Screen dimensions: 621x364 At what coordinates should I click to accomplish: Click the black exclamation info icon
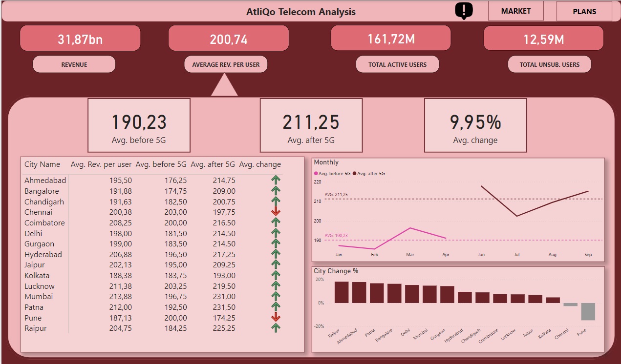point(464,11)
